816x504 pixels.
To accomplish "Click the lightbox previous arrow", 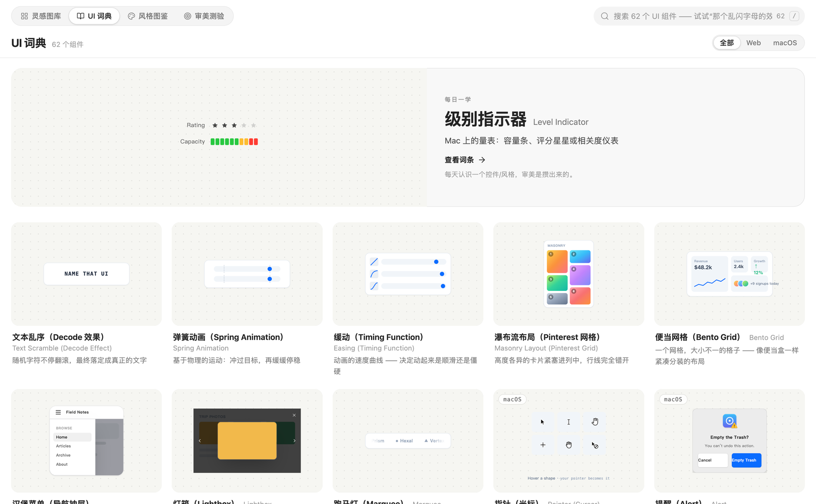I will click(200, 441).
